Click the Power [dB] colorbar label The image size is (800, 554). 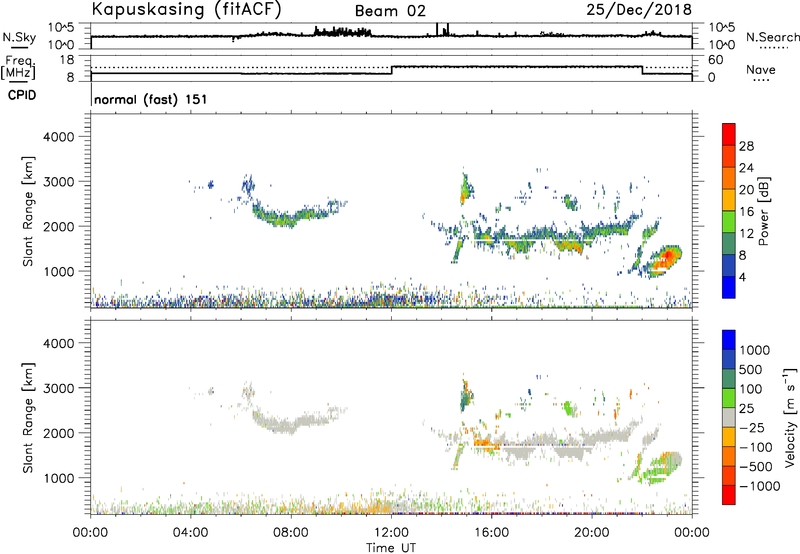tap(763, 211)
